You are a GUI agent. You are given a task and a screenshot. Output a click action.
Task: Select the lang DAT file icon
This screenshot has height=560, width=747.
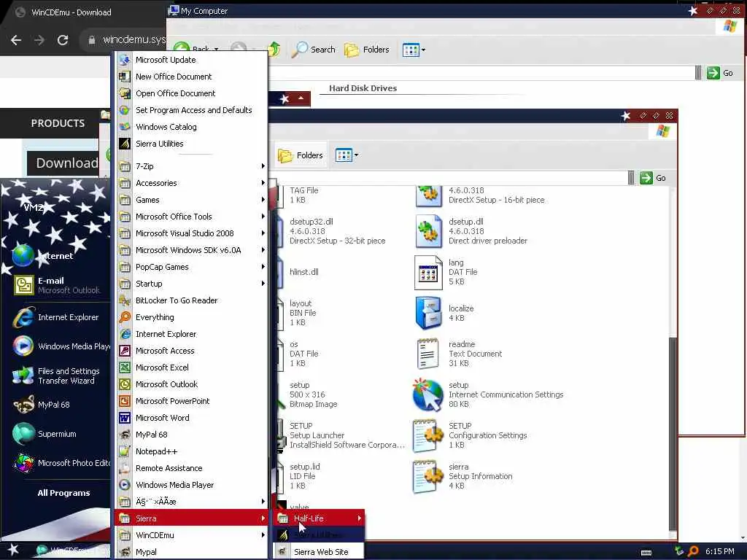click(427, 273)
